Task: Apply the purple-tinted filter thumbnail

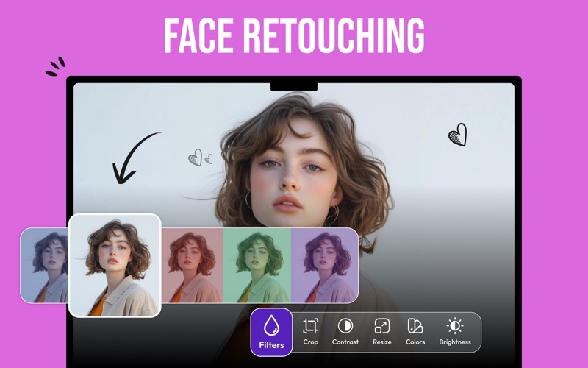Action: pyautogui.click(x=324, y=265)
